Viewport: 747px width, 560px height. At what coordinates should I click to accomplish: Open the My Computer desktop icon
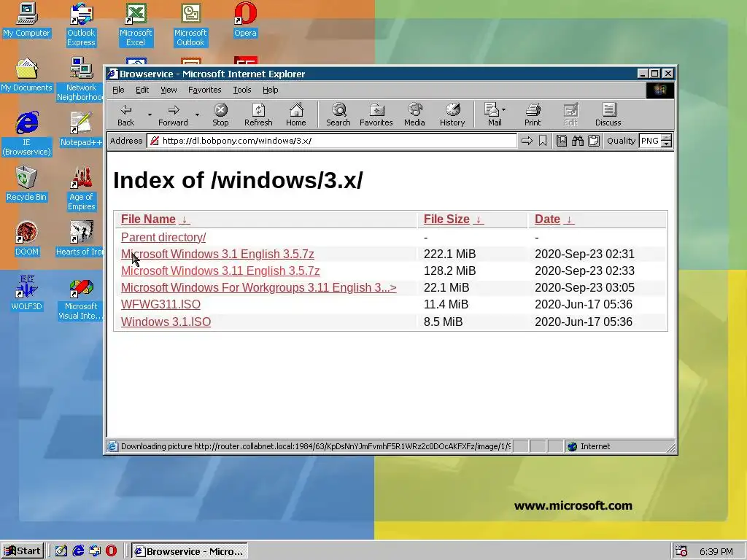tap(27, 20)
